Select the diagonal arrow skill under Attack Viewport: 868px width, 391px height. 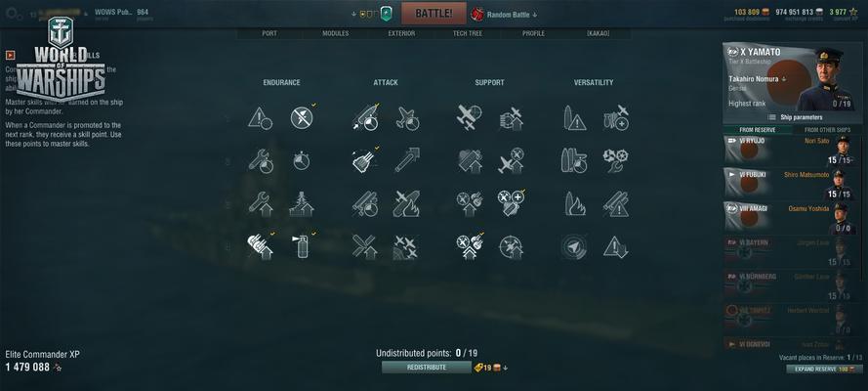[x=407, y=160]
